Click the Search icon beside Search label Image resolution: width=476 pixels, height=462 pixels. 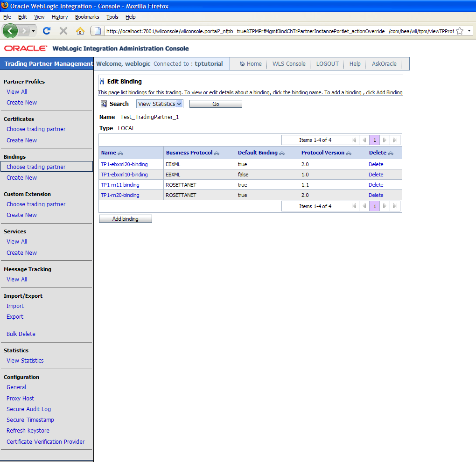pos(104,104)
